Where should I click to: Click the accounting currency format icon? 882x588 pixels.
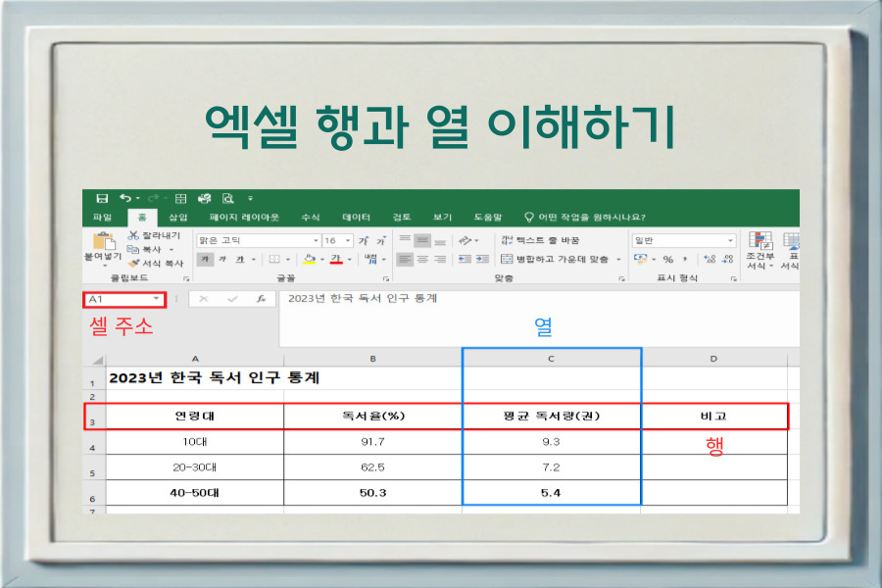(640, 259)
